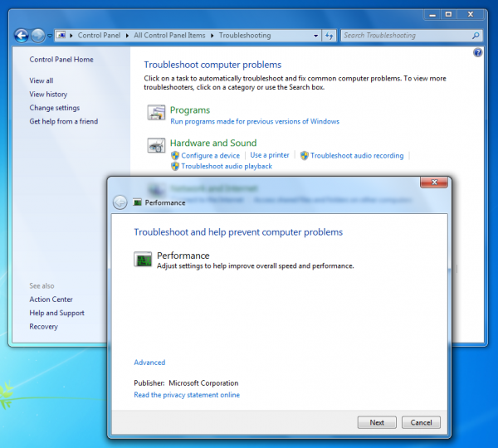This screenshot has width=498, height=448.
Task: Click the Forward arrow in Troubleshooting window
Action: coord(38,35)
